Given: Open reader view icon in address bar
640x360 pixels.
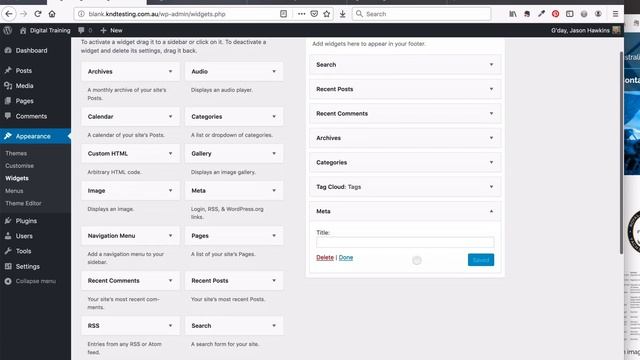Looking at the screenshot, I should coord(283,14).
